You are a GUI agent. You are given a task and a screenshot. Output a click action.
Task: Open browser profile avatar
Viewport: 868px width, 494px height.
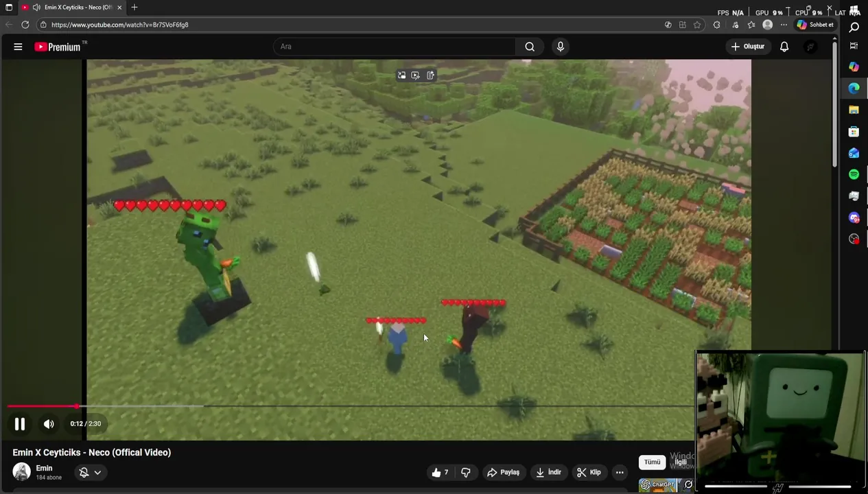tap(767, 25)
